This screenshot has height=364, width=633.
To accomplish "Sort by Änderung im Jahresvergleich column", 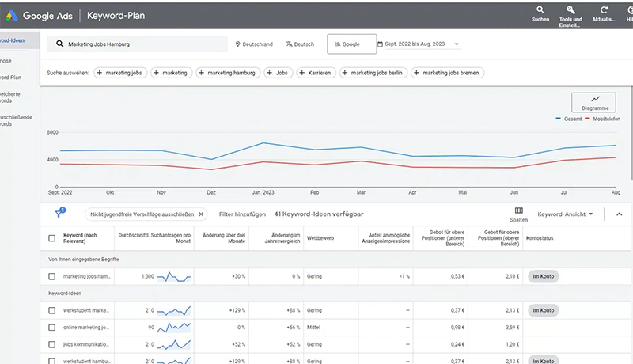I will [282, 238].
